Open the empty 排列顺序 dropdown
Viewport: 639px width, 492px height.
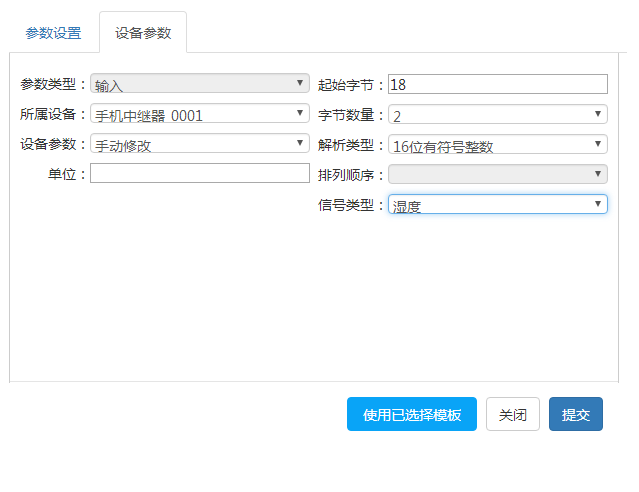(498, 174)
